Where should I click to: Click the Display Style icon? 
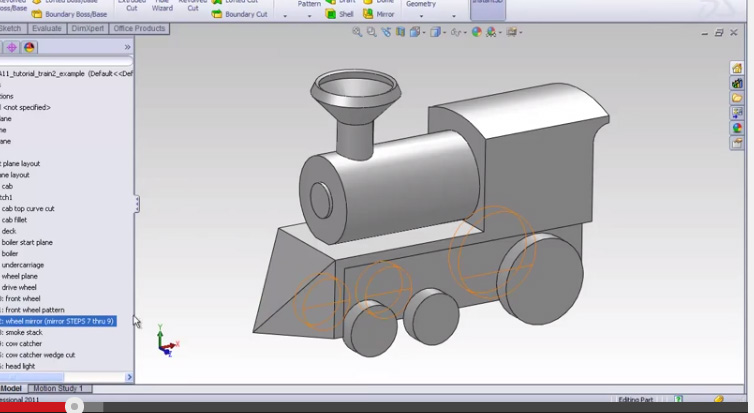click(x=435, y=32)
